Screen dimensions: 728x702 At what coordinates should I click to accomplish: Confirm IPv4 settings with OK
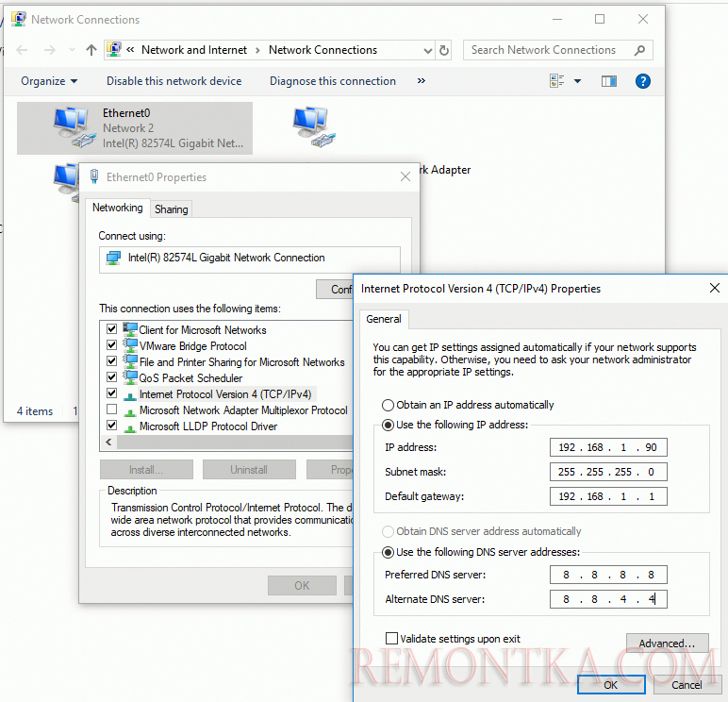coord(610,685)
